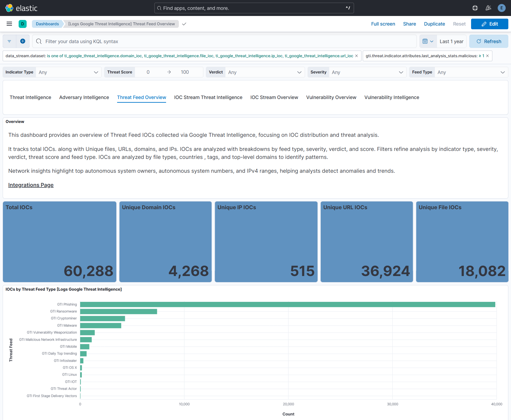
Task: Click the Threat Score maximum value field
Action: [185, 72]
